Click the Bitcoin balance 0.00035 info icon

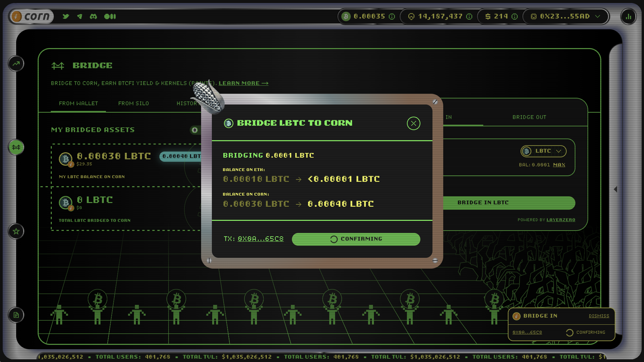pyautogui.click(x=392, y=16)
